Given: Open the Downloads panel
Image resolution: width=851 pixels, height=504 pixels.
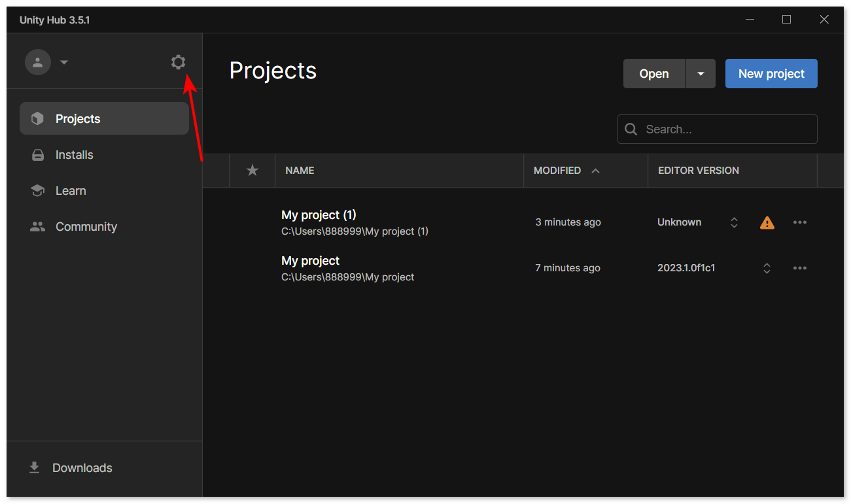Looking at the screenshot, I should (104, 468).
